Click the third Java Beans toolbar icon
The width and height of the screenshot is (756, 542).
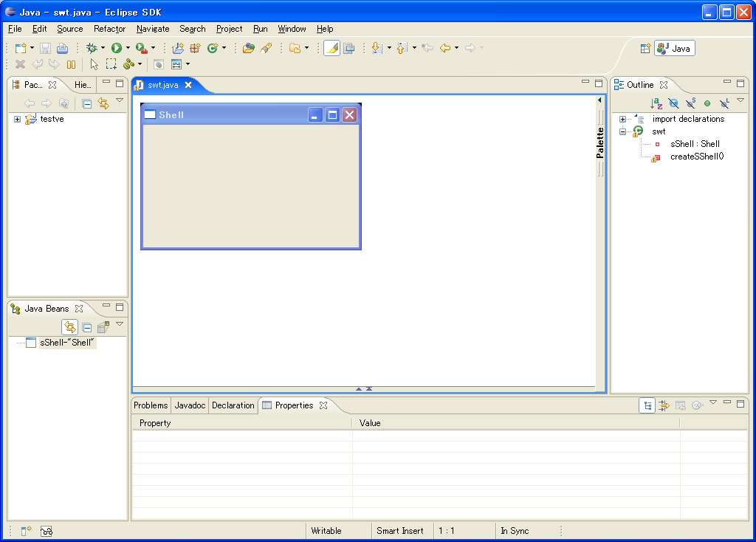[103, 327]
